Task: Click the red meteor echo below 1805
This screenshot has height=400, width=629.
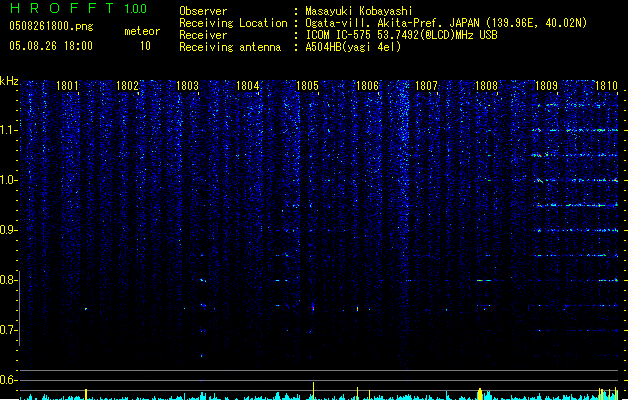Action: pos(313,308)
